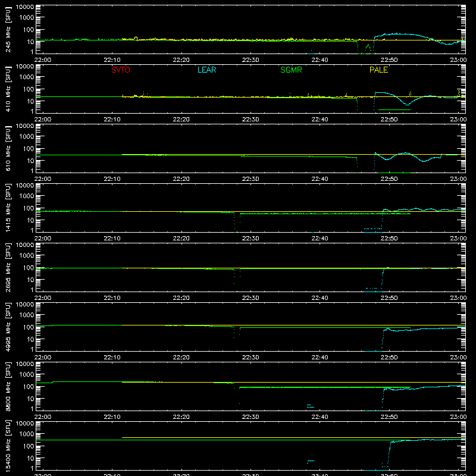Click 22:30 time label under 410 MHz plot

250,120
